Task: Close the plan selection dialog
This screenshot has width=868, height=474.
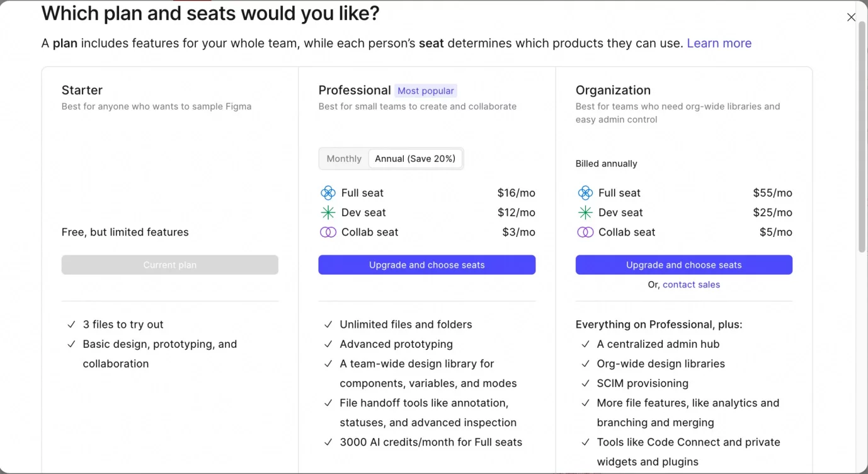Action: coord(851,18)
